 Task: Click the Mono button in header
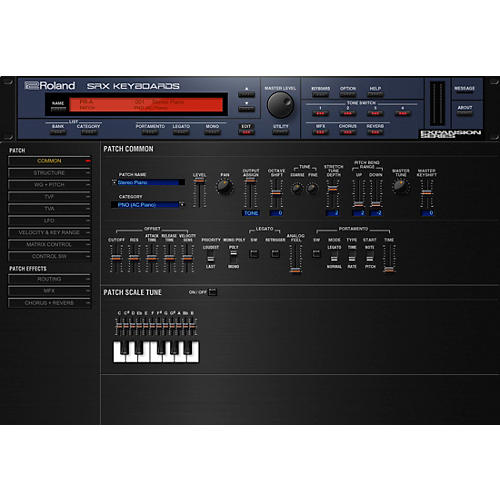(212, 132)
